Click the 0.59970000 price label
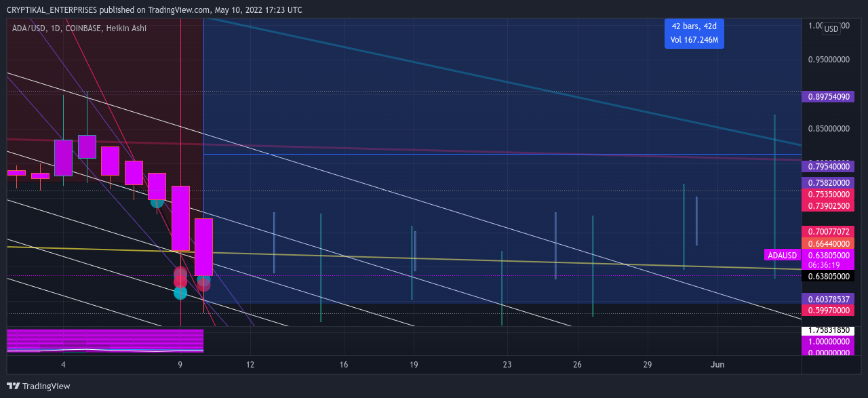Screen dimensions: 868x398 coord(828,311)
